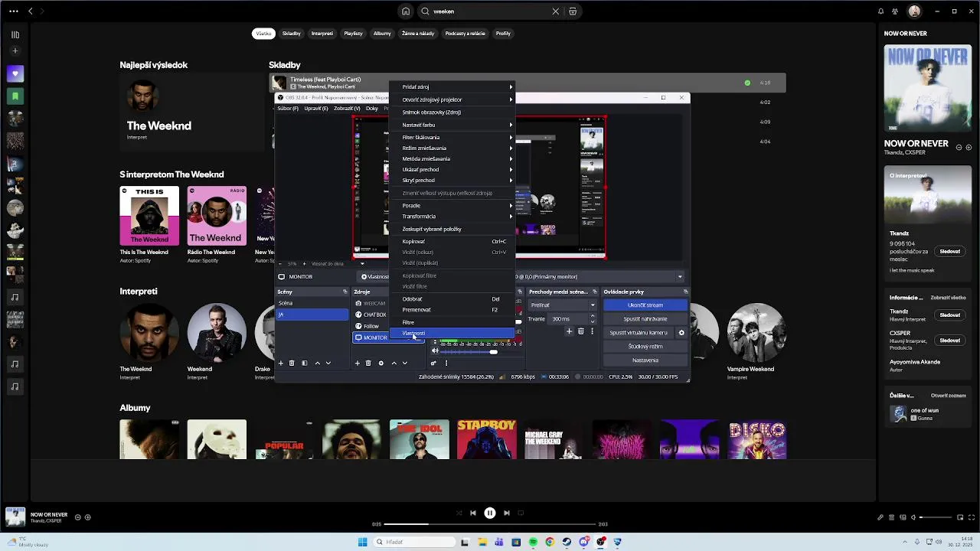Click Spustiť nahrávanie in OBS
Screen dimensions: 980x551
pos(645,319)
